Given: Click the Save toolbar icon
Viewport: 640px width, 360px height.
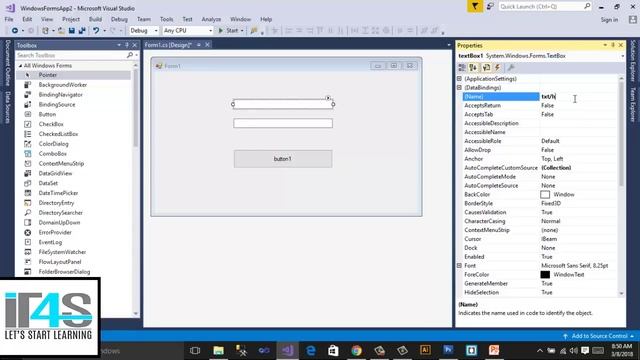Looking at the screenshot, I should (x=72, y=31).
